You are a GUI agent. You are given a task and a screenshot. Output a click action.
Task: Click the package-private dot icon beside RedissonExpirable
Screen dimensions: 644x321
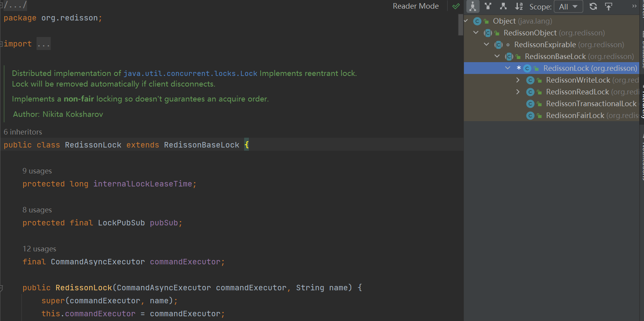tap(508, 45)
